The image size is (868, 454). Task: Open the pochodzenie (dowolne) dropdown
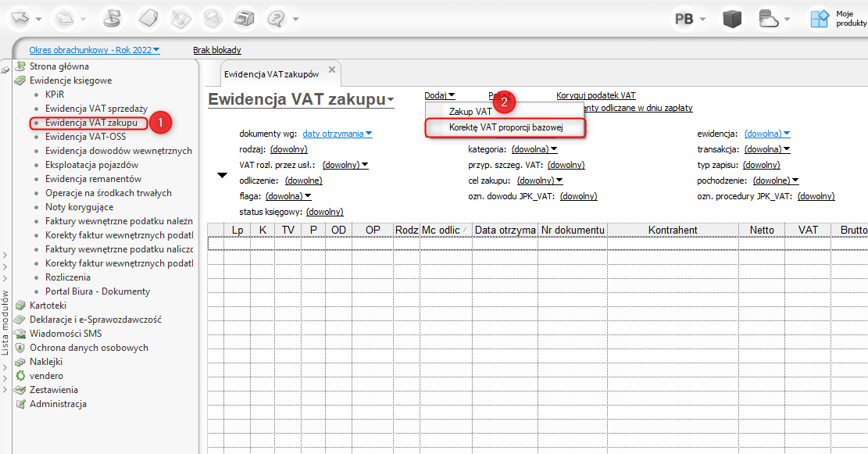point(776,181)
